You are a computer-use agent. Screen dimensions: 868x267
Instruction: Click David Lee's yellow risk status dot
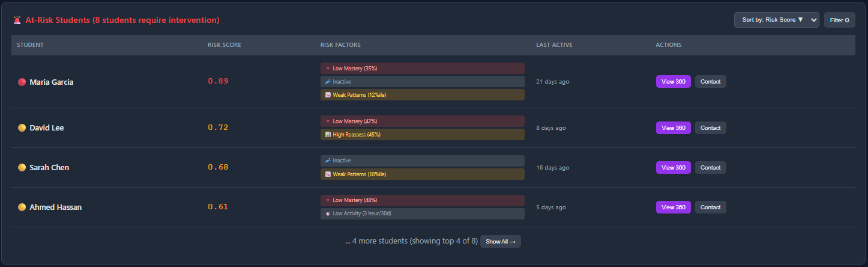click(x=22, y=128)
